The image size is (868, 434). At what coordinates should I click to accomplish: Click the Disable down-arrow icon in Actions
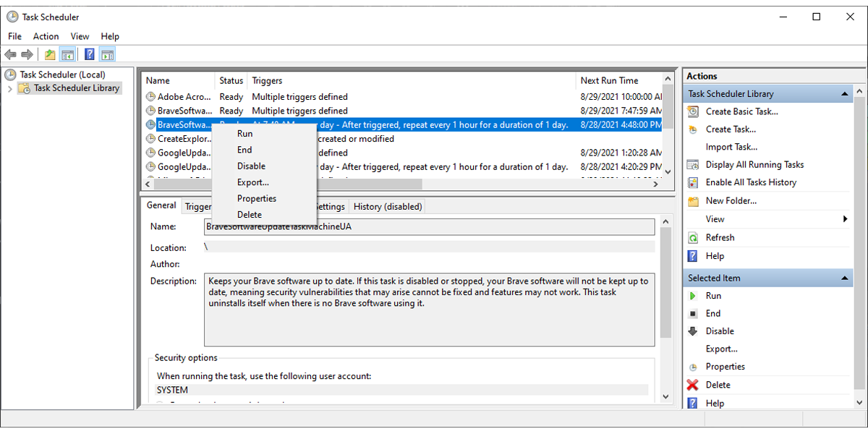(x=693, y=331)
